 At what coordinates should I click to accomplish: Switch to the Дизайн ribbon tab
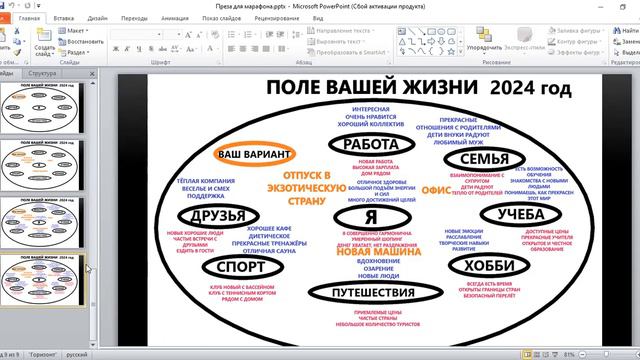[x=98, y=18]
